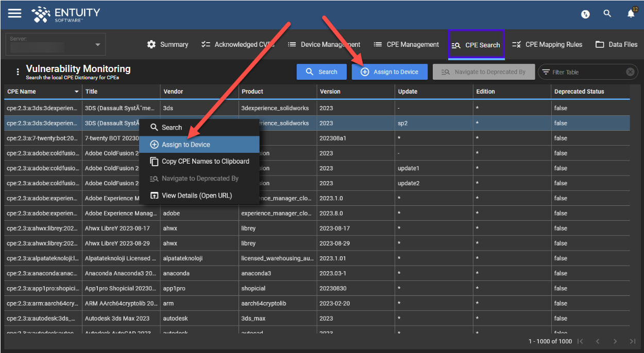Select View Details (Open URL)
The height and width of the screenshot is (353, 644).
pos(199,196)
